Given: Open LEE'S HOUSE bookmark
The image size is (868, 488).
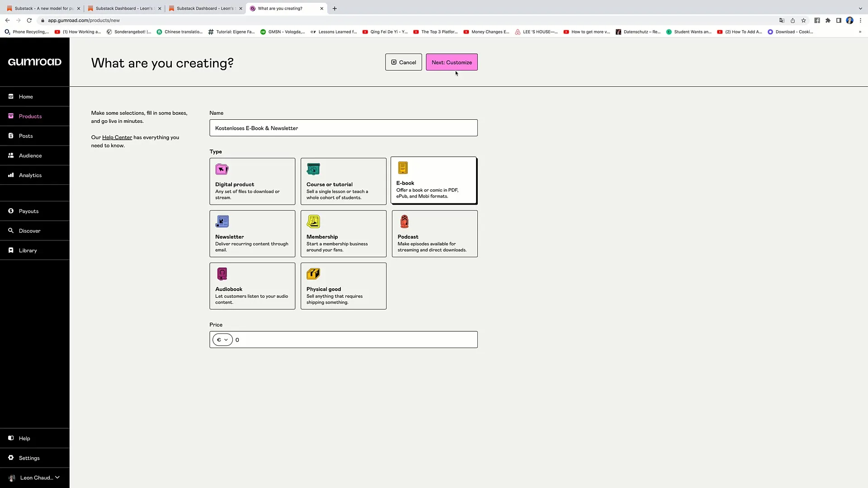Looking at the screenshot, I should click(536, 32).
